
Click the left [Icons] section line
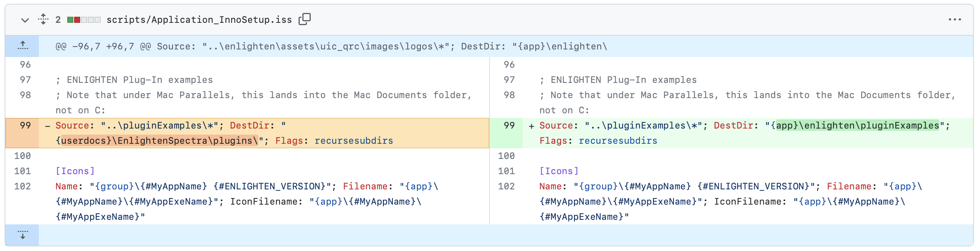pos(75,171)
